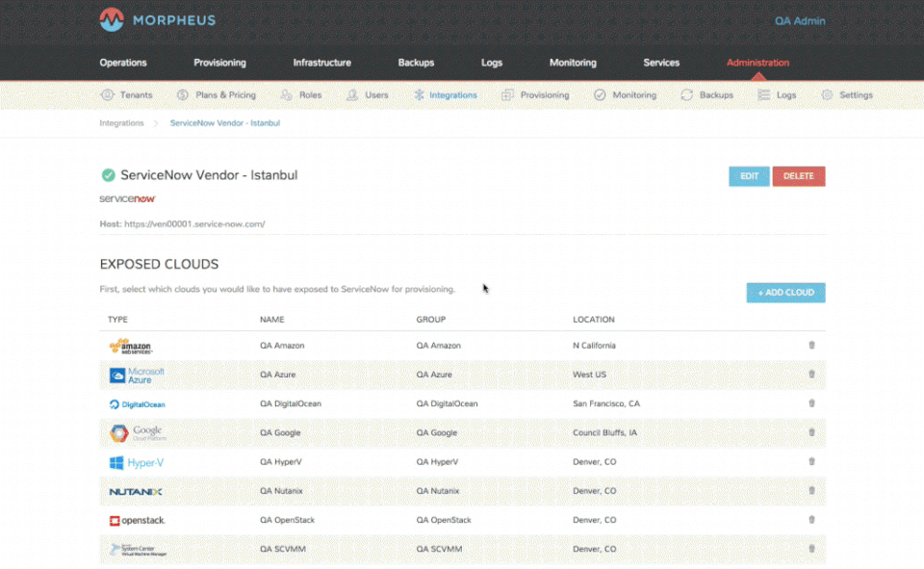
Task: Click the + ADD CLOUD button
Action: [785, 293]
